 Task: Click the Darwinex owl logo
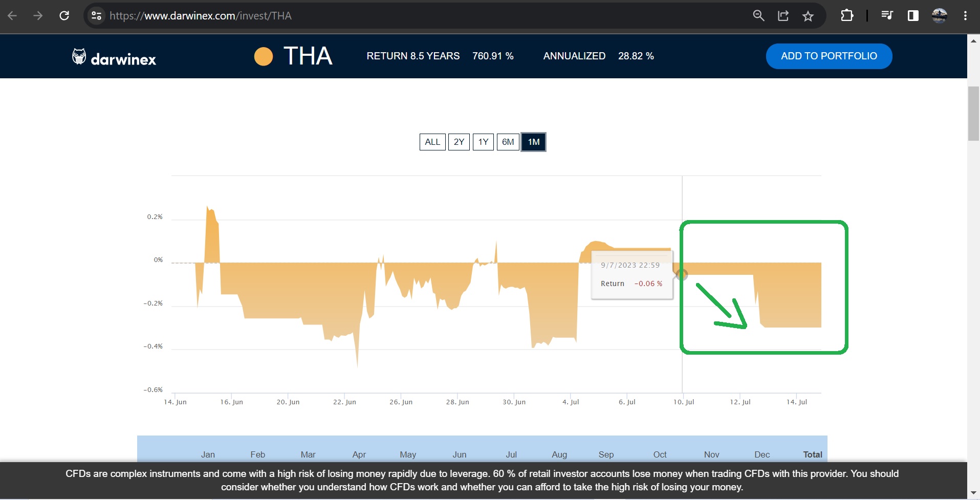[x=79, y=56]
